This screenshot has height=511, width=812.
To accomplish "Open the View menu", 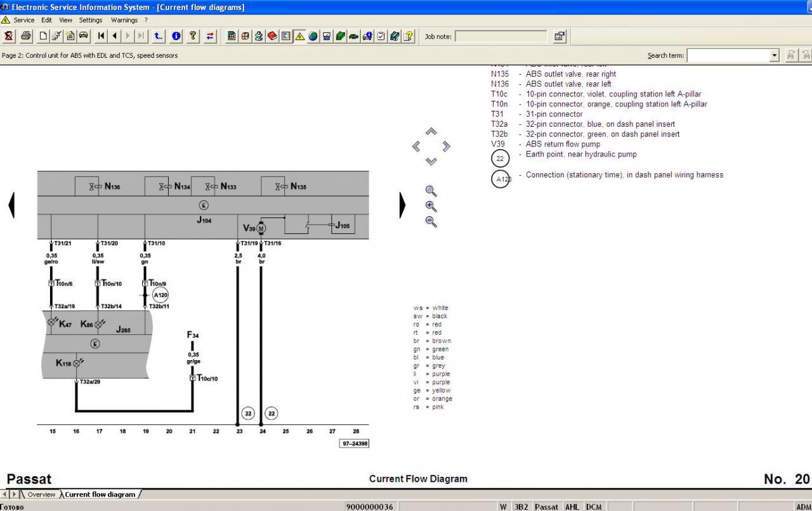I will point(66,20).
